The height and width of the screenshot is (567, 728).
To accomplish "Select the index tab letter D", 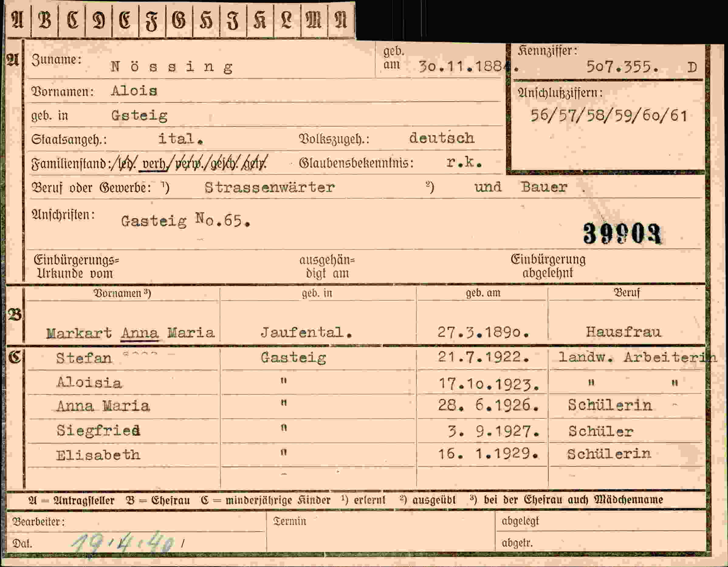I will (x=99, y=20).
